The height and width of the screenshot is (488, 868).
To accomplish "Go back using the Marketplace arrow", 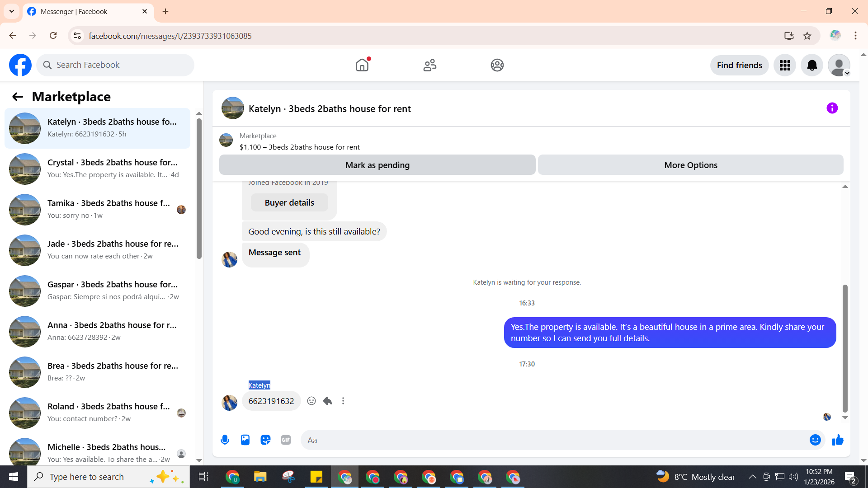I will (x=18, y=97).
